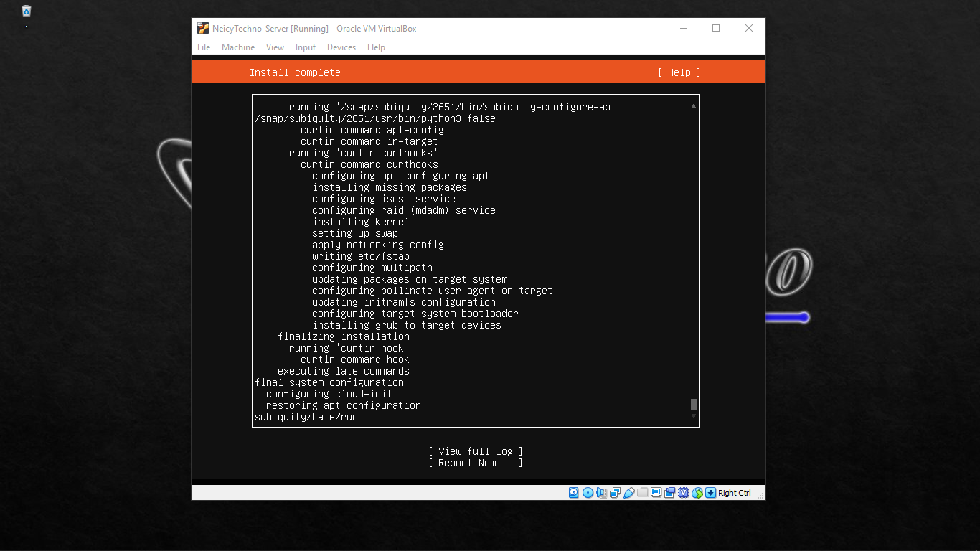Click the 'subiquity/Late/run' log line
Screen dimensions: 980x551
pos(306,417)
